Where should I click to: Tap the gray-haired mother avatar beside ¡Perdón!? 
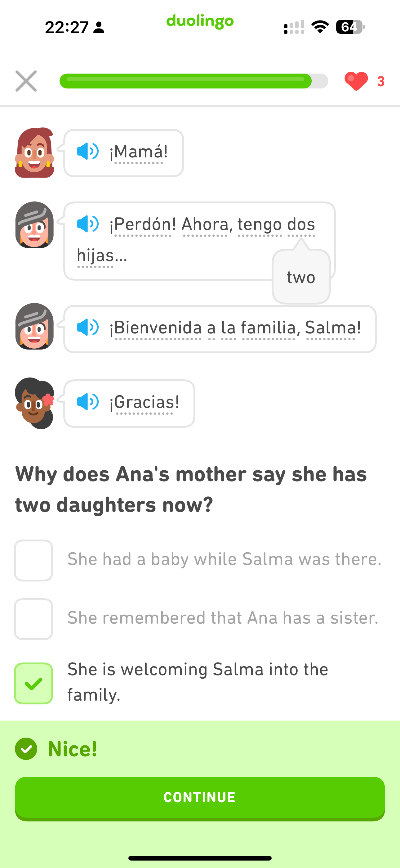(x=34, y=225)
